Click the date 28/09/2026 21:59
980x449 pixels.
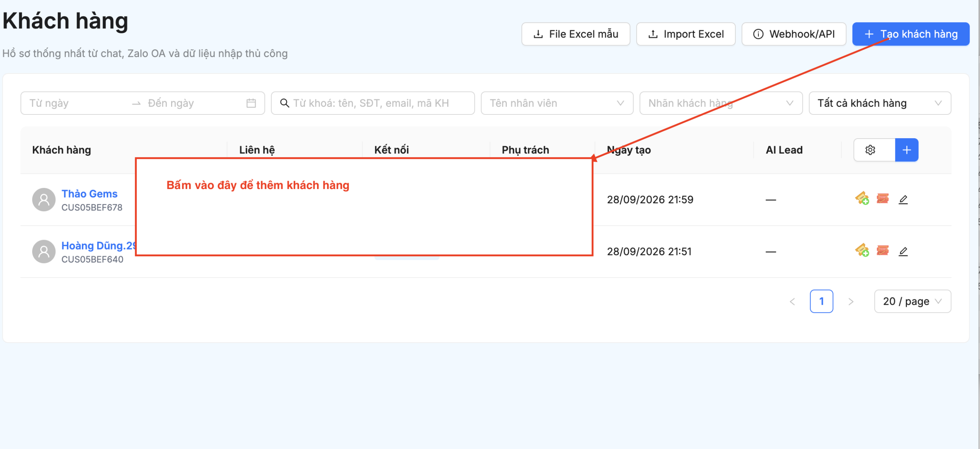pyautogui.click(x=650, y=200)
